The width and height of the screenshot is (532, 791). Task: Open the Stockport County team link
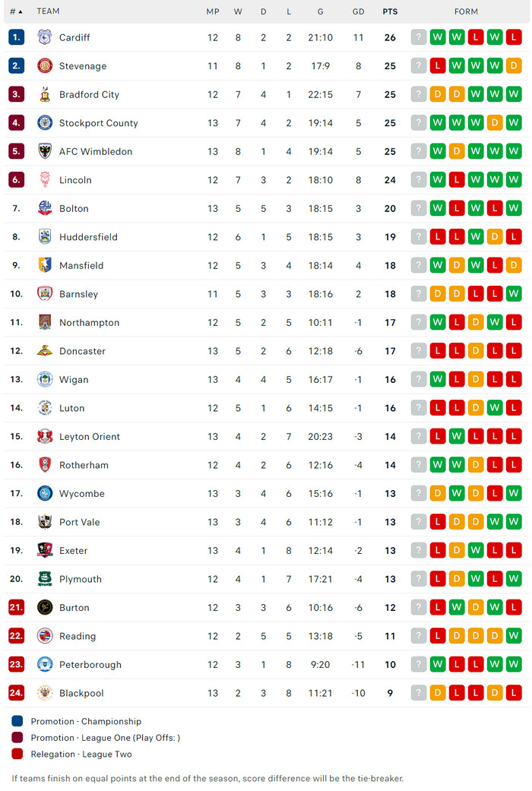click(98, 123)
